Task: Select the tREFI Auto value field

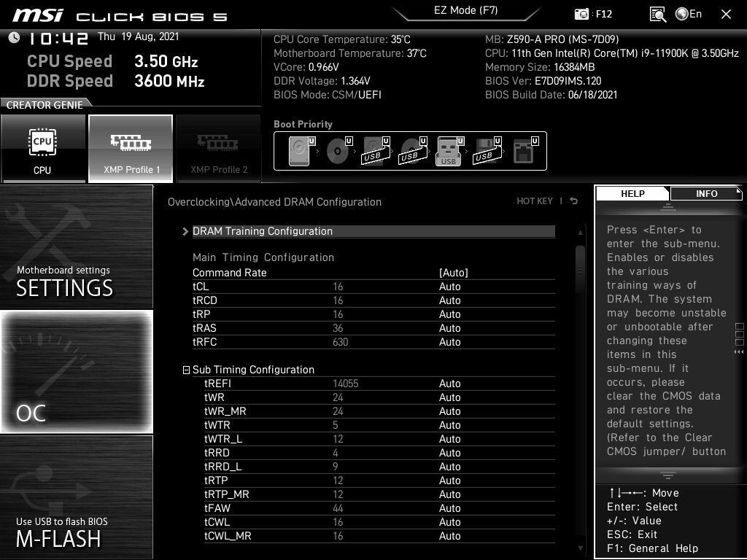Action: tap(449, 384)
